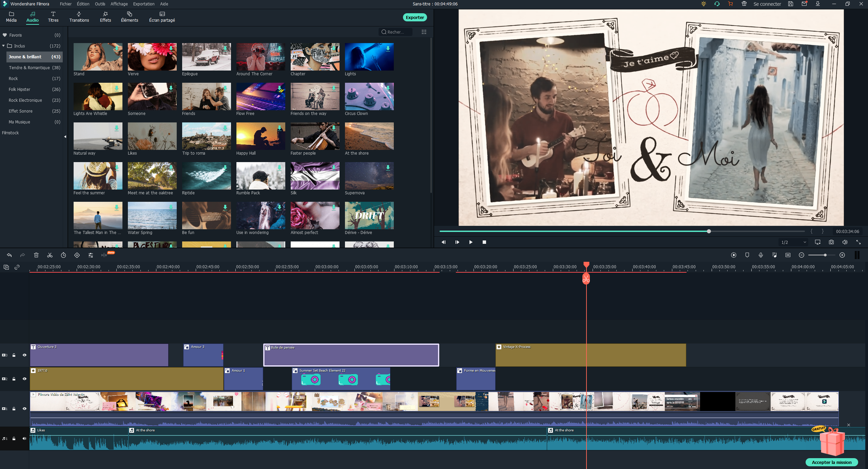The height and width of the screenshot is (469, 868).
Task: Open the grid view options icon
Action: tap(424, 32)
